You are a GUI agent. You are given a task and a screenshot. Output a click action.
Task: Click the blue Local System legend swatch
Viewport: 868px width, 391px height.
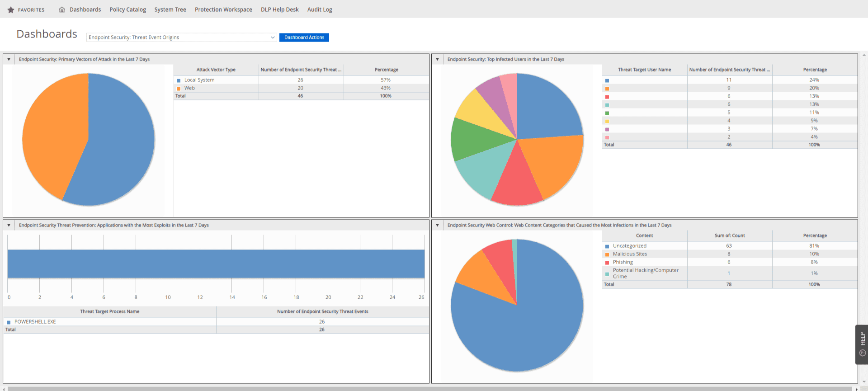click(179, 80)
